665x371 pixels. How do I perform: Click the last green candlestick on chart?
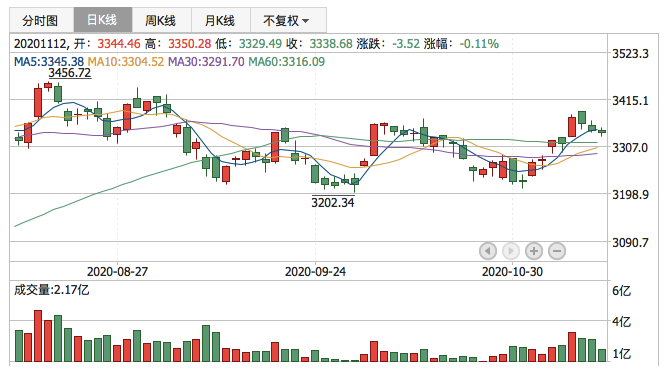[x=602, y=131]
